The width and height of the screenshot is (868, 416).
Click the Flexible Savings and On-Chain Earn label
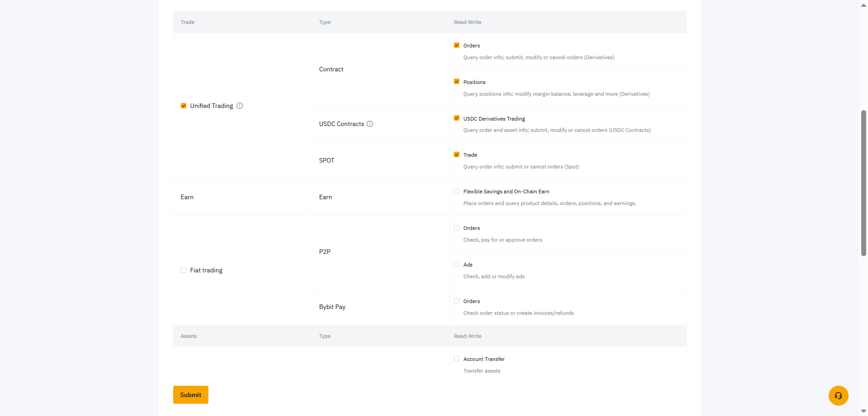506,192
